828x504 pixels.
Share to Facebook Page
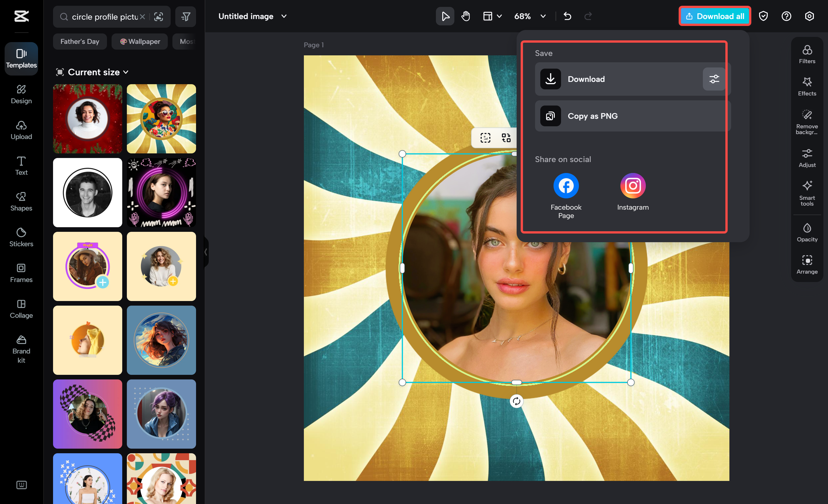point(566,185)
